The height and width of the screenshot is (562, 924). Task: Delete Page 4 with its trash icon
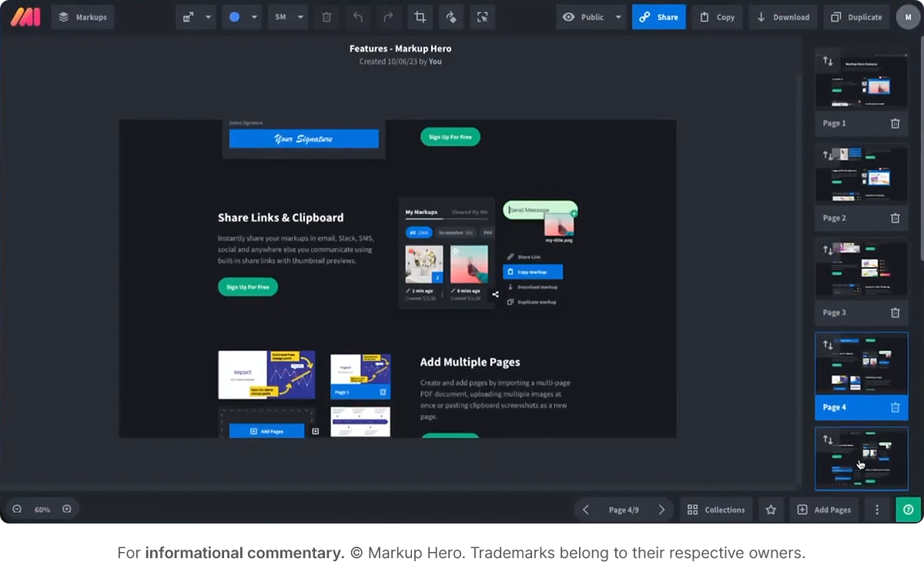tap(895, 407)
